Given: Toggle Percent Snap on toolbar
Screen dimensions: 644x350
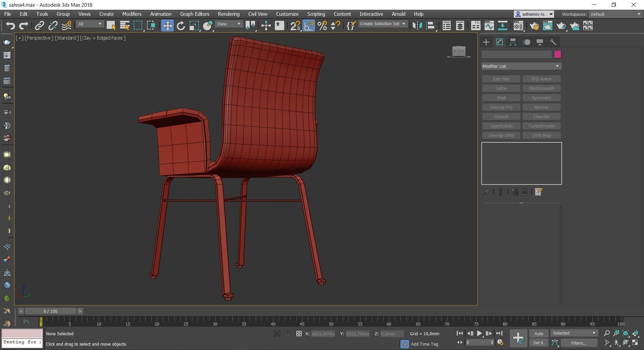Looking at the screenshot, I should (322, 26).
